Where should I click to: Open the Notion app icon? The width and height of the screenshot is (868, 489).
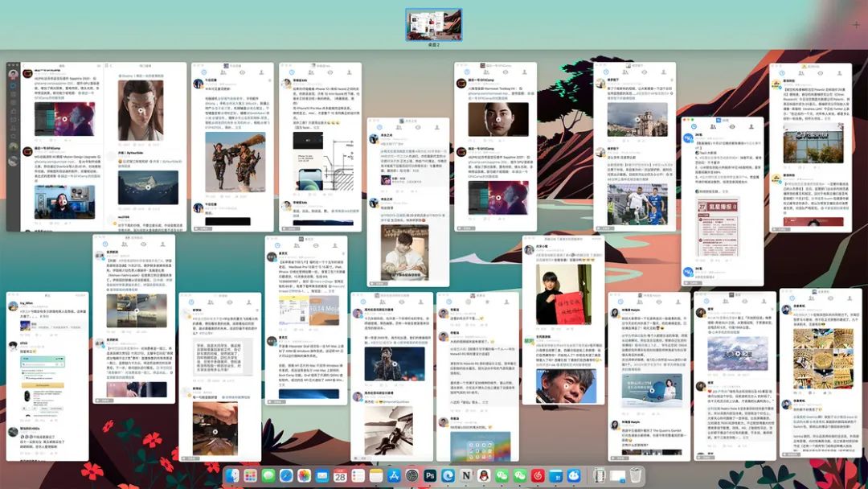pos(466,475)
